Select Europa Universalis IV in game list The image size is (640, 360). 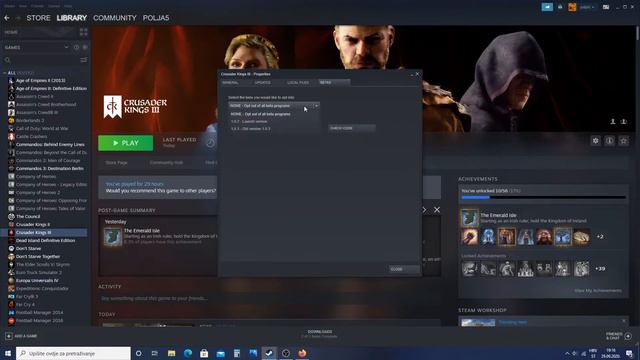pos(37,280)
